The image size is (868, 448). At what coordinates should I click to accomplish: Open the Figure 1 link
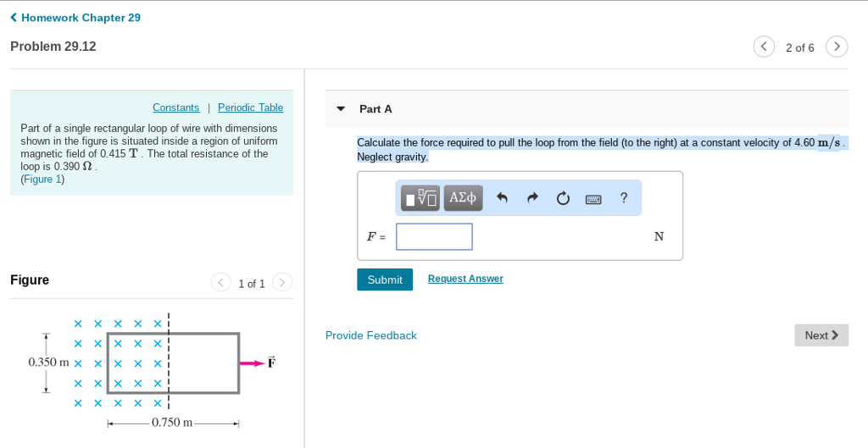click(x=42, y=180)
